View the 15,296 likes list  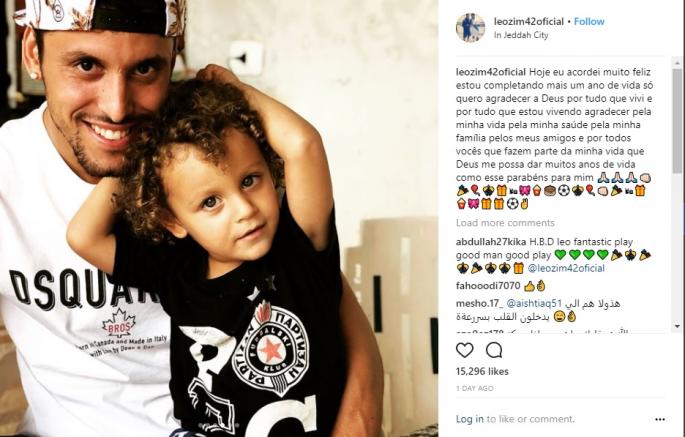[482, 371]
